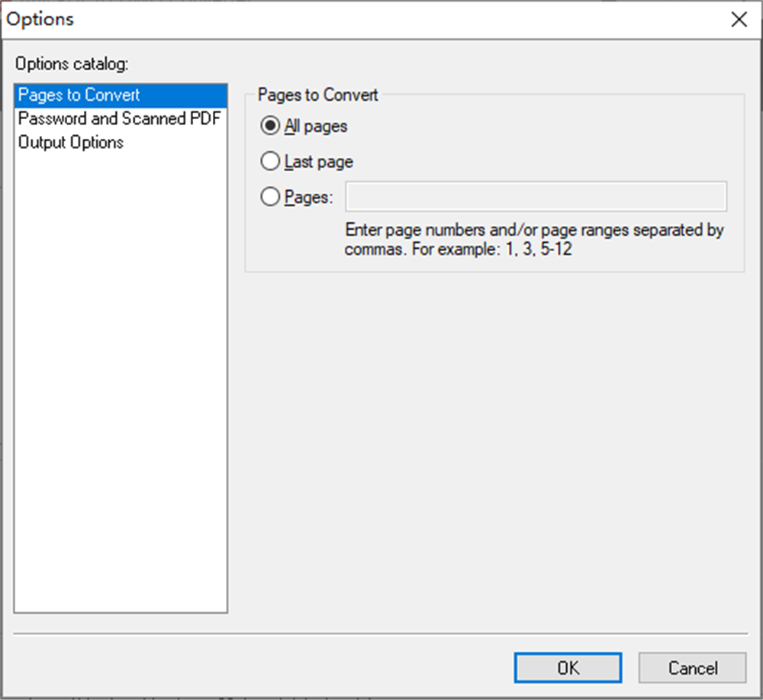Click the page numbers text field

pyautogui.click(x=536, y=197)
